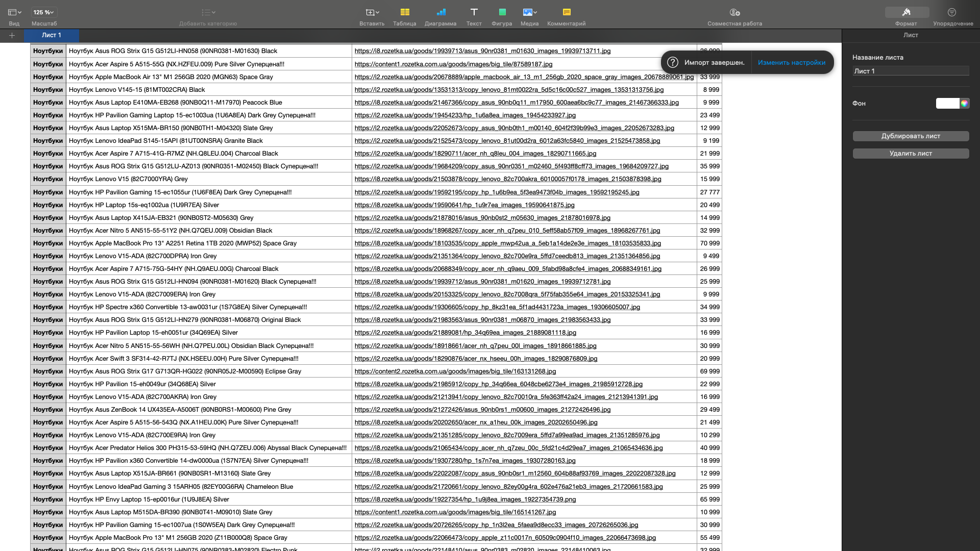Select cell Ноутбук Lenovo V145-15 (81MT002CRA) Black
The image size is (980, 551).
pyautogui.click(x=209, y=90)
